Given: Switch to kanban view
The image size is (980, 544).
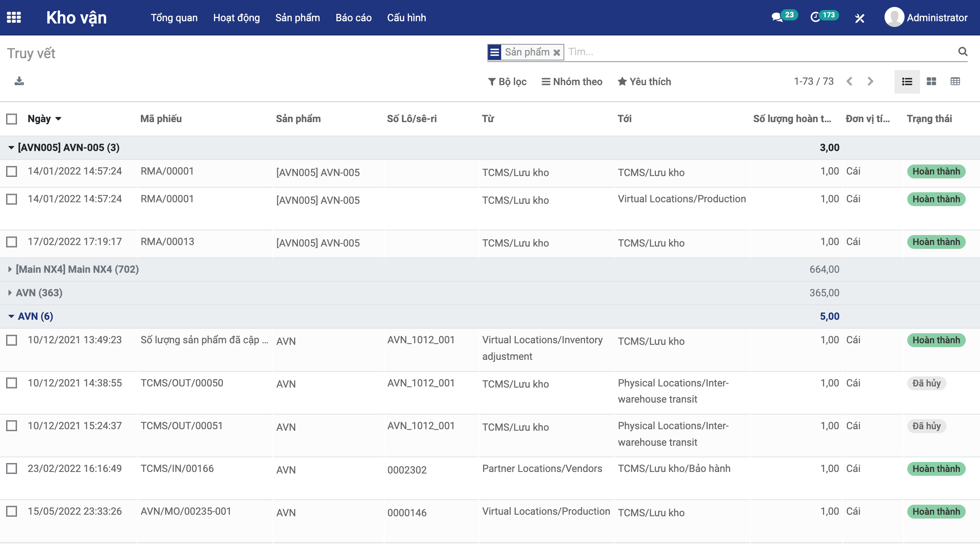Looking at the screenshot, I should click(931, 81).
